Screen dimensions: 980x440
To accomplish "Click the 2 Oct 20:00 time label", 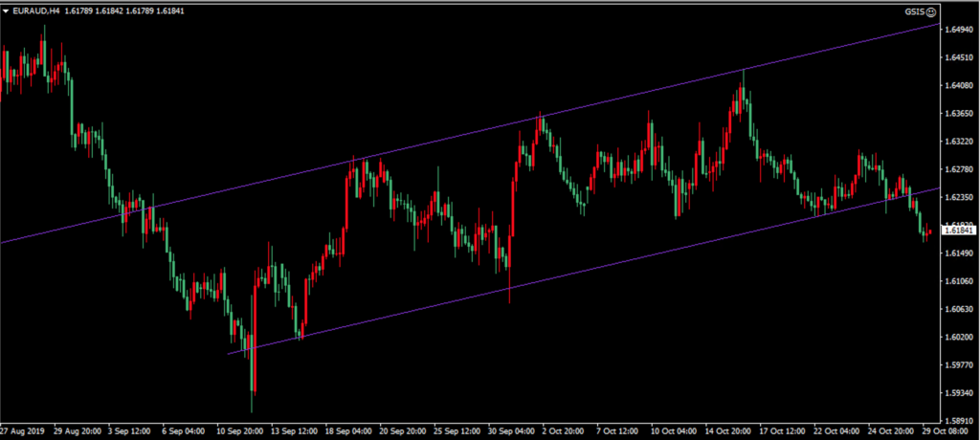I will (565, 432).
